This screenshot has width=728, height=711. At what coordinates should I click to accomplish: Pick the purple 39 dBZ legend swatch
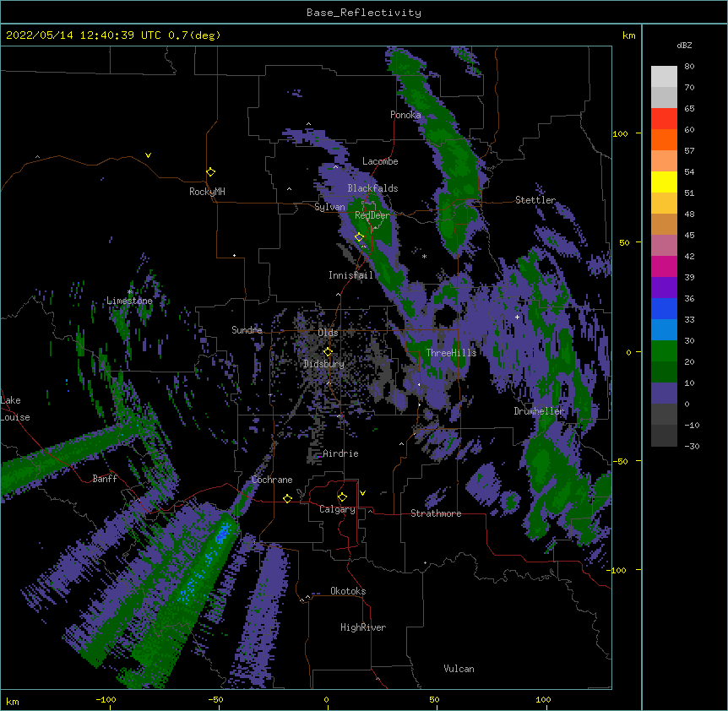point(664,288)
